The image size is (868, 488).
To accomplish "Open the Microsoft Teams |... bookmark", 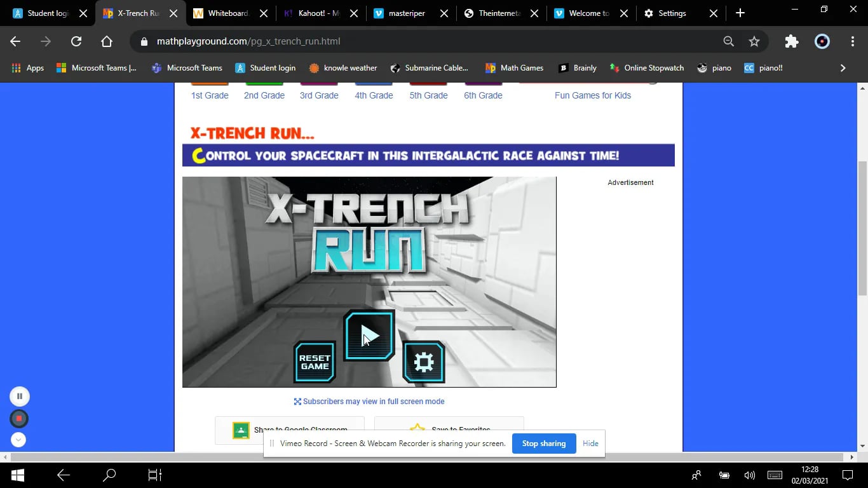I will point(97,68).
